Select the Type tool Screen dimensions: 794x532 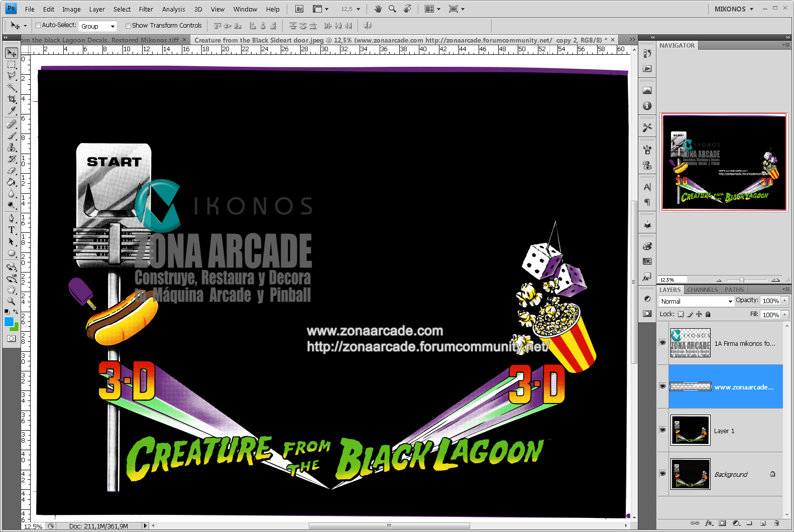click(x=12, y=230)
